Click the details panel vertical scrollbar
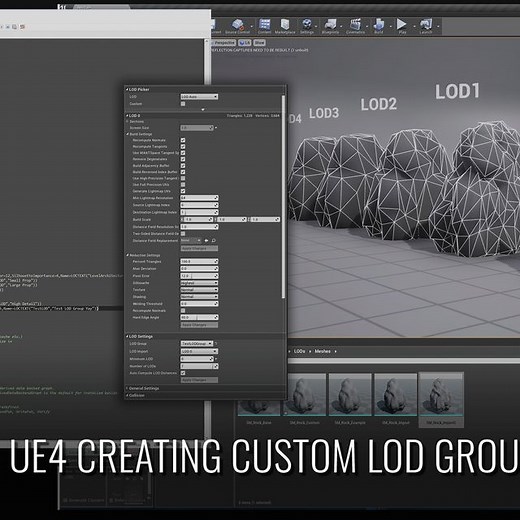Viewport: 520px width, 520px height. pyautogui.click(x=283, y=197)
